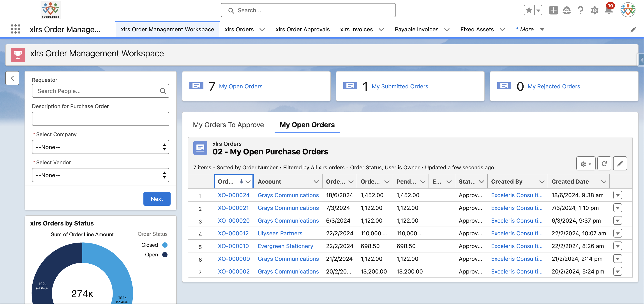Open the Help question mark icon
The width and height of the screenshot is (644, 304).
(580, 11)
